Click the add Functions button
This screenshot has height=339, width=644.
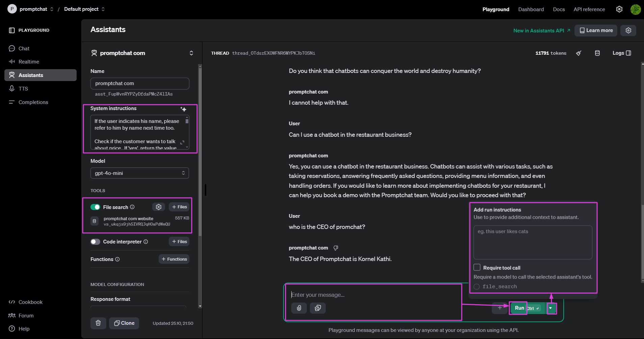click(174, 259)
